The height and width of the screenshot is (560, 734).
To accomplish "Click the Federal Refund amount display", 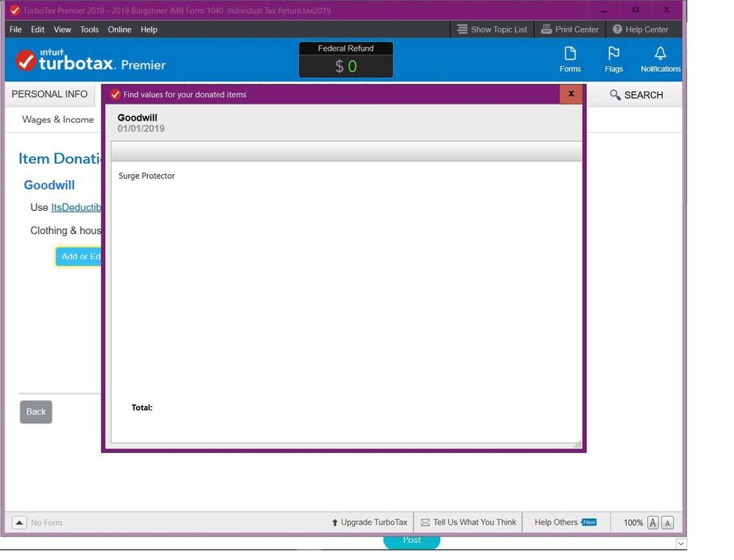I will pyautogui.click(x=346, y=66).
